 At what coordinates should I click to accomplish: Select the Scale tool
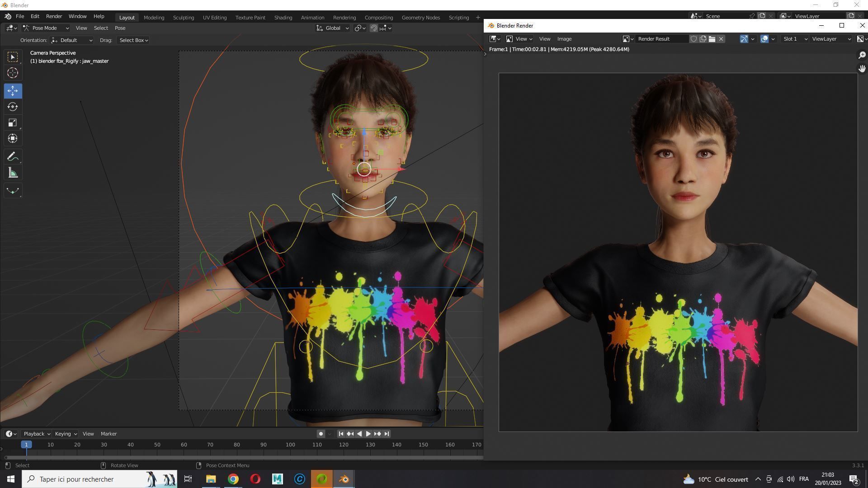[13, 123]
